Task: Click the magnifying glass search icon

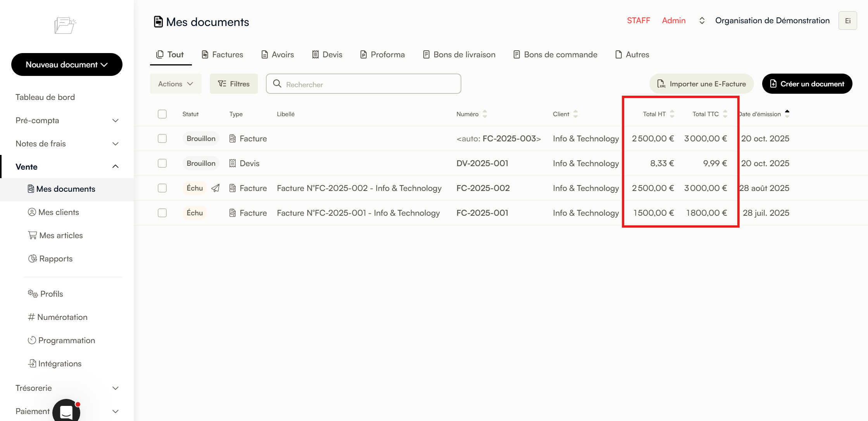Action: (277, 84)
